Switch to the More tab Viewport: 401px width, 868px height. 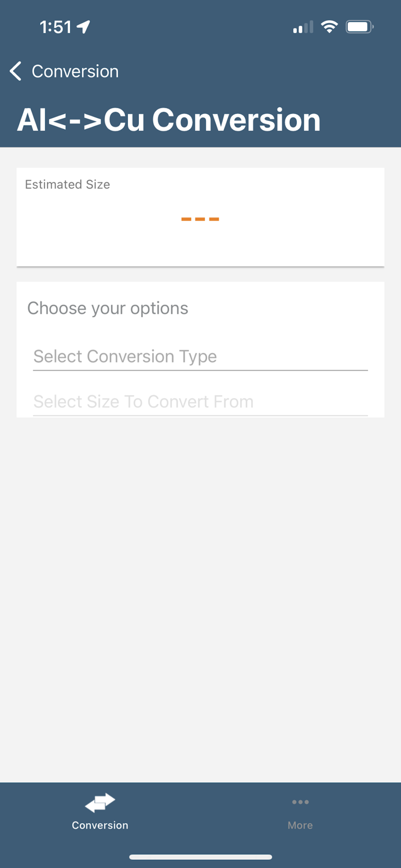[300, 810]
